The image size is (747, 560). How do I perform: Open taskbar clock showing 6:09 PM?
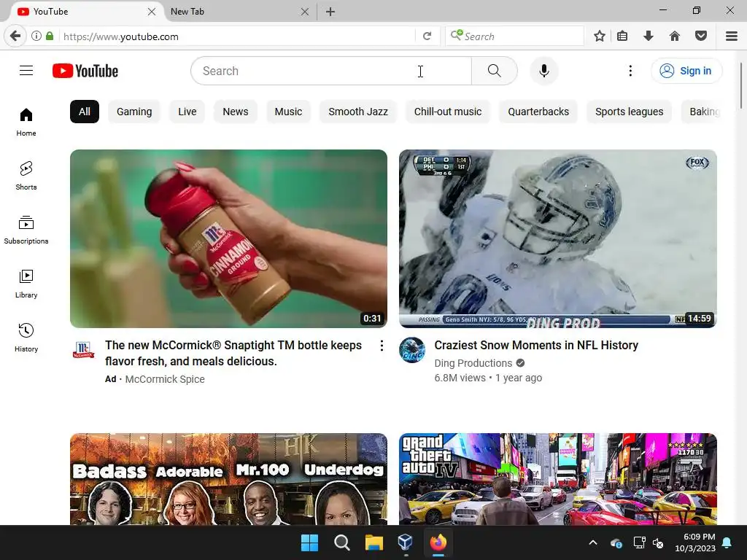(695, 542)
